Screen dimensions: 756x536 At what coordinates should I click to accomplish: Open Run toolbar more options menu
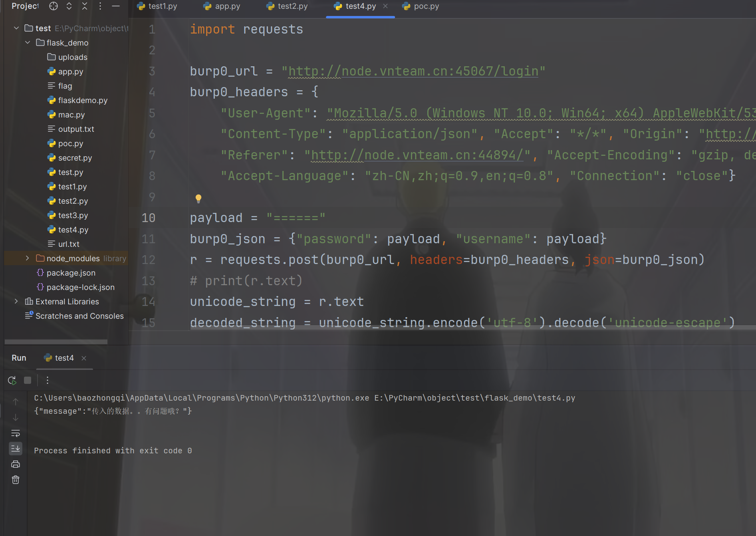tap(48, 380)
